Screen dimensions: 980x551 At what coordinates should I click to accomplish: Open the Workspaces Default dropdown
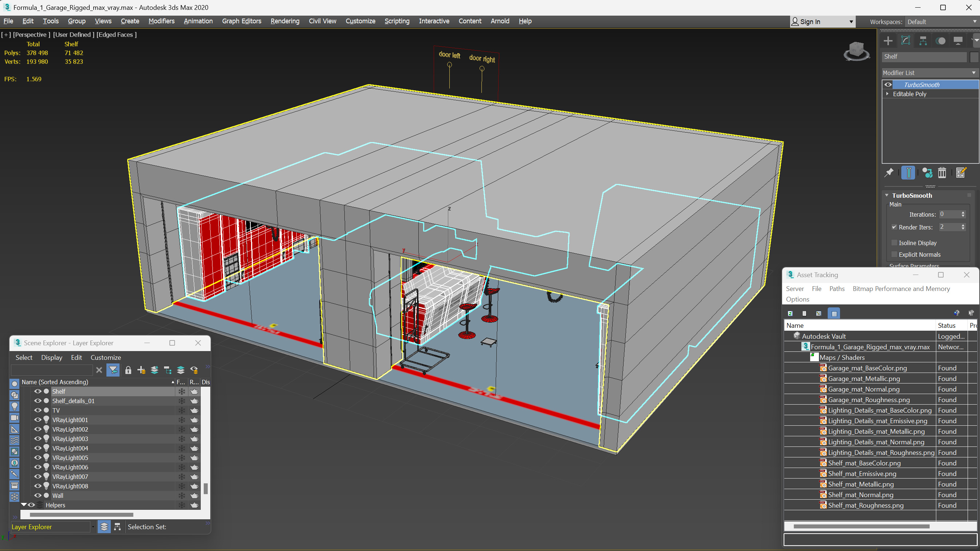click(941, 22)
